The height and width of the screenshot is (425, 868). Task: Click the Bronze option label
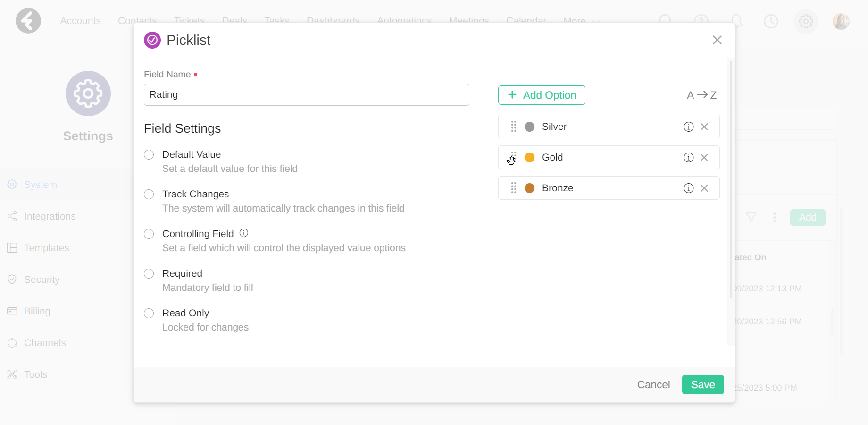(558, 188)
